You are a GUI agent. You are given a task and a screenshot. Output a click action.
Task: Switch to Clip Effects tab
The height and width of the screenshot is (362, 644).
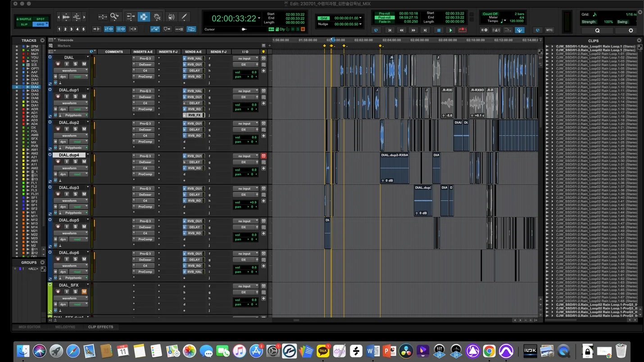(101, 327)
